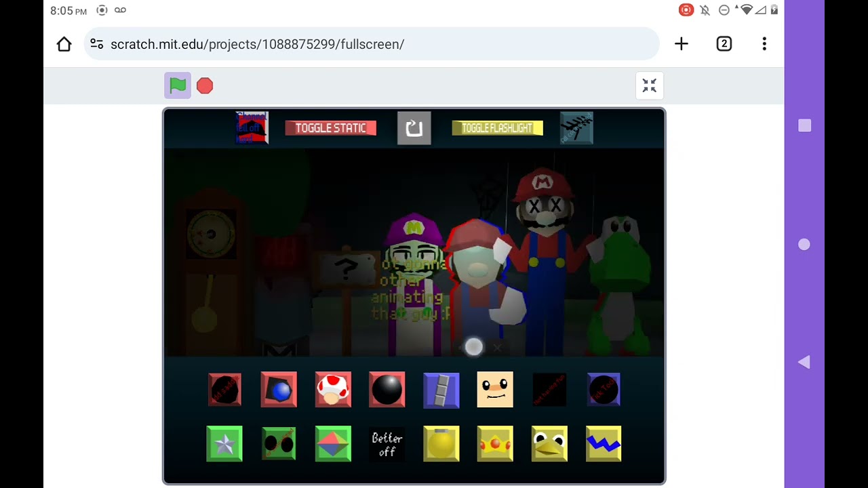Screen dimensions: 868x488
Task: Select the yellow bird face tile
Action: coord(549,444)
